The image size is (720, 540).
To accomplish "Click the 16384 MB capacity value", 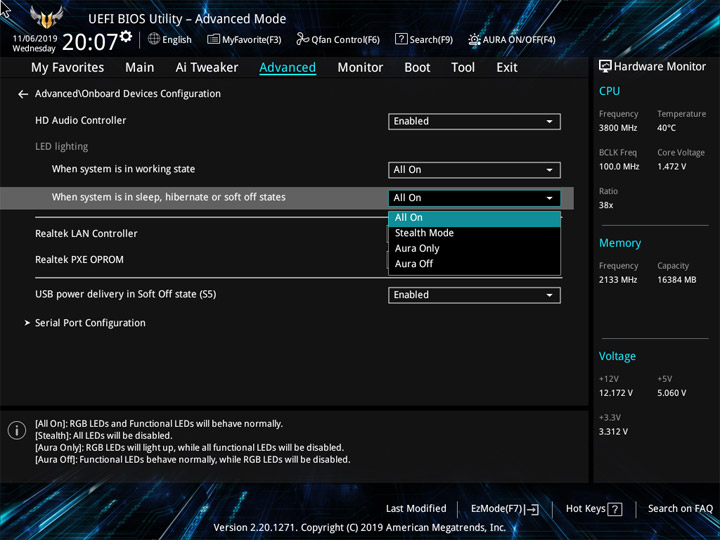I will click(x=676, y=280).
